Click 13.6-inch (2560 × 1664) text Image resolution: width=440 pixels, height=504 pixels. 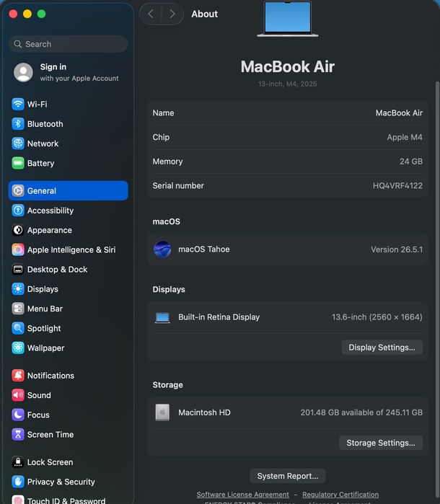pyautogui.click(x=377, y=317)
